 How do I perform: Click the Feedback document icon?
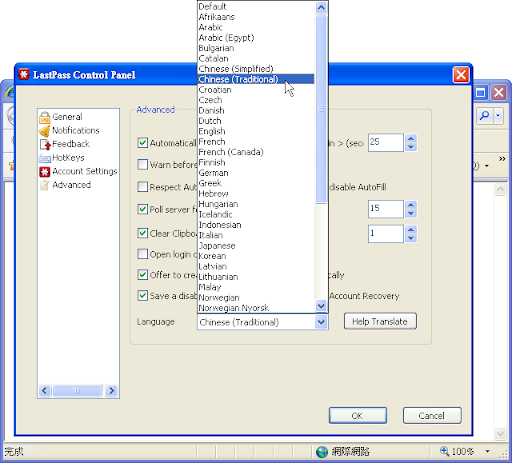coord(45,144)
